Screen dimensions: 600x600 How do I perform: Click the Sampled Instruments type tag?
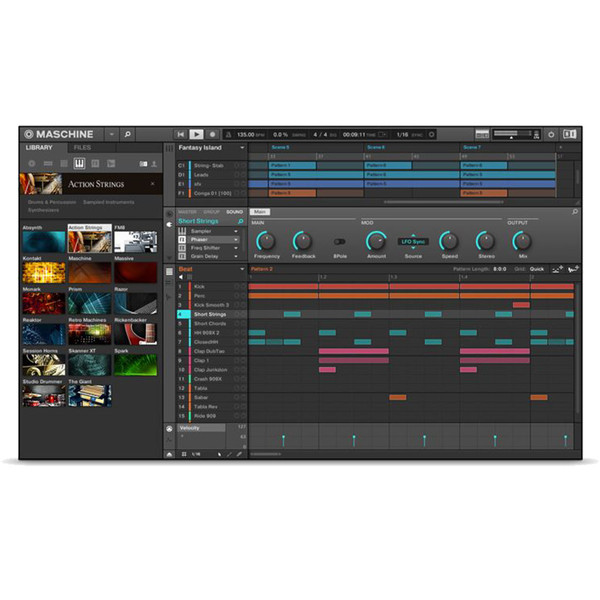coord(109,202)
